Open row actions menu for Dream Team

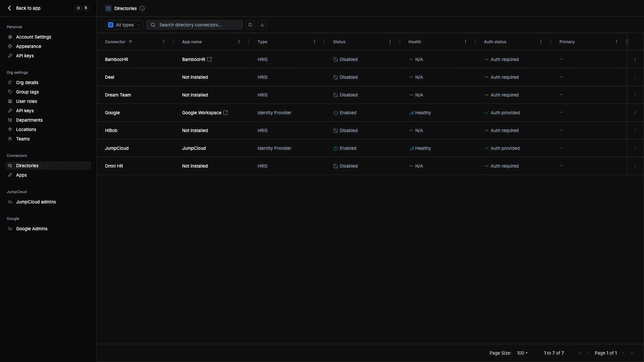pos(635,95)
